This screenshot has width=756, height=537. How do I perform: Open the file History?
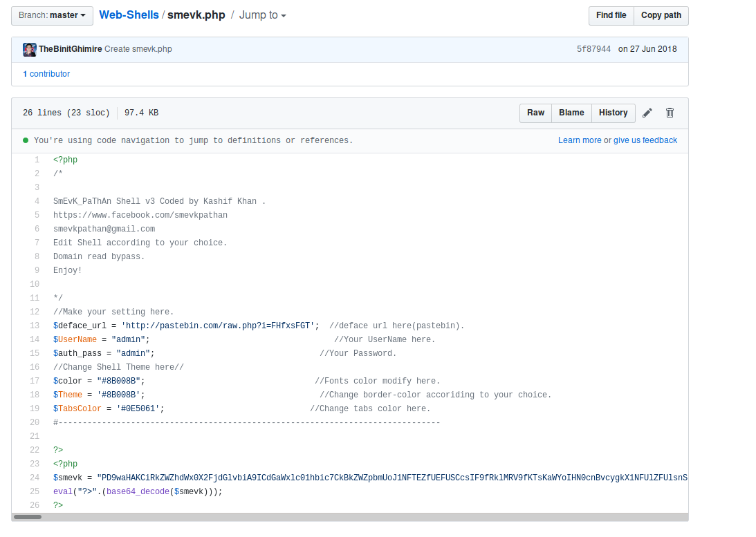pyautogui.click(x=614, y=113)
